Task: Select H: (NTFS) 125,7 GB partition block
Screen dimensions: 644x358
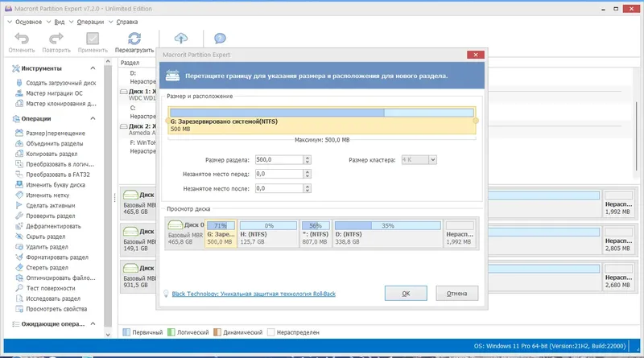Action: [x=268, y=233]
